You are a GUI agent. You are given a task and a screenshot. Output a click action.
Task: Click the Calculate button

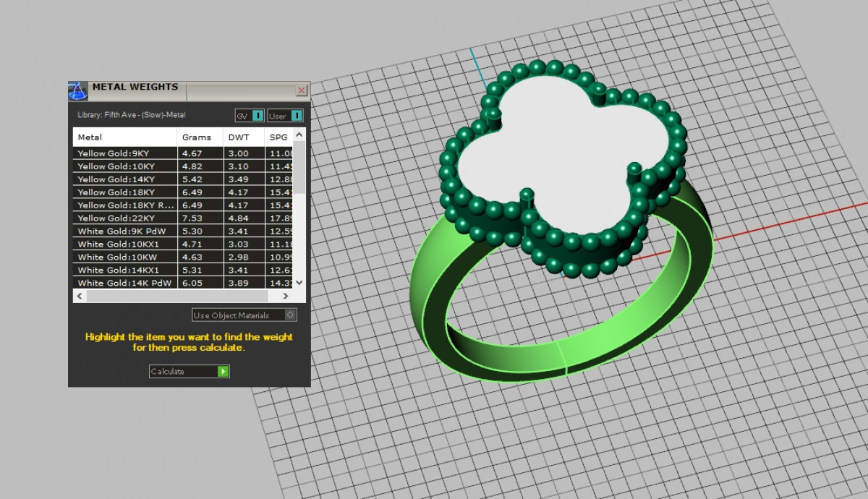190,371
